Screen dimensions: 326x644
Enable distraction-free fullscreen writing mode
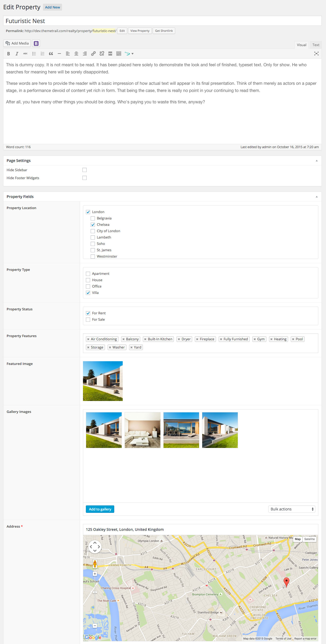[x=316, y=54]
